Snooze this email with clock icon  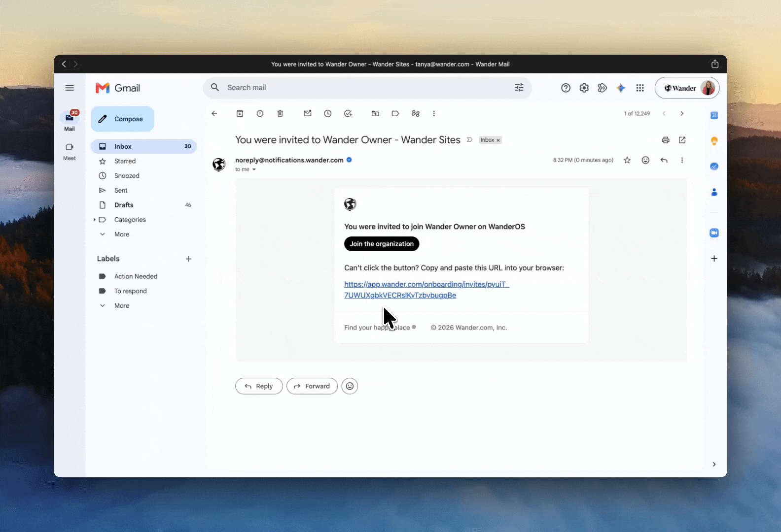click(x=328, y=113)
